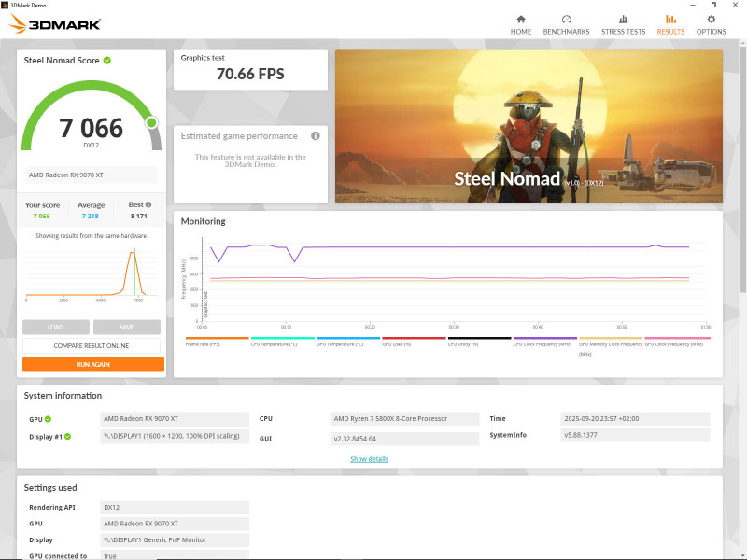Click the Steel Nomad banner image
The image size is (747, 560).
click(x=529, y=127)
